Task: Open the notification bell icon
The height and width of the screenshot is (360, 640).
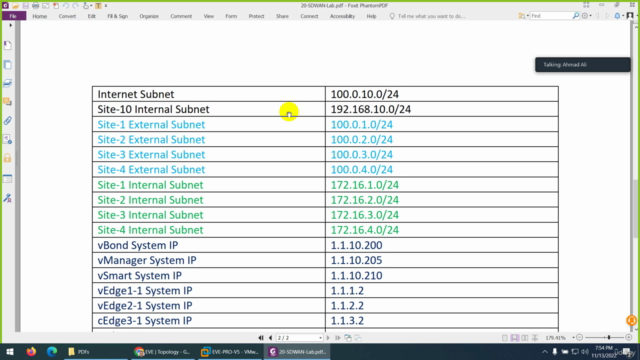Action: [x=617, y=16]
